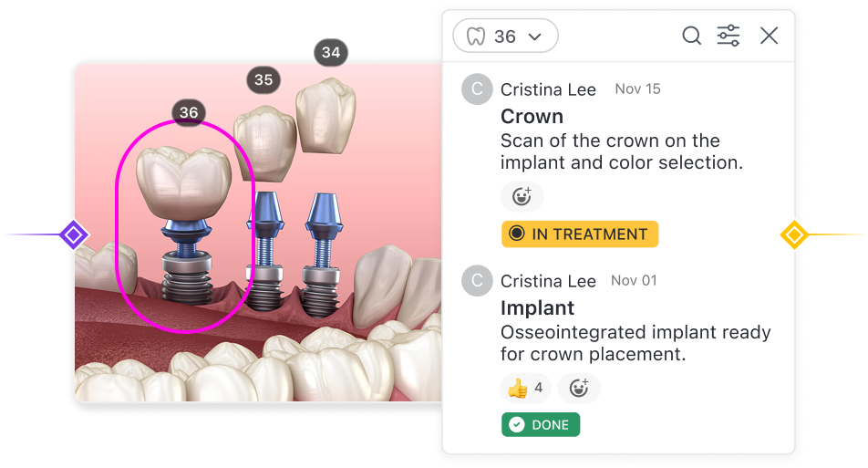The height and width of the screenshot is (468, 868).
Task: Open the filter sliders icon
Action: 728,36
